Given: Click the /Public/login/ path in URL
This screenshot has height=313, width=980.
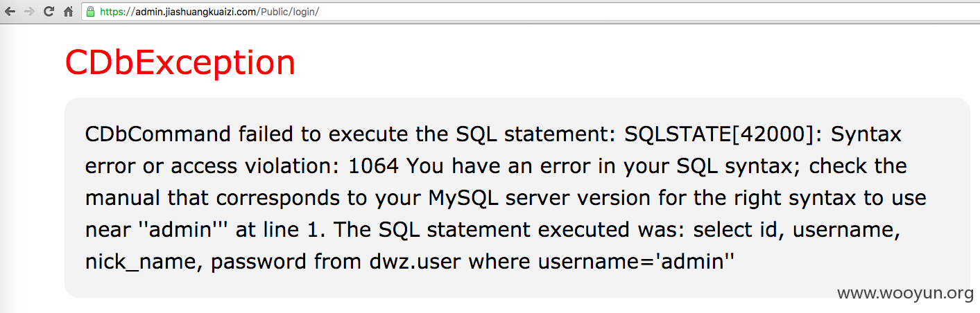Looking at the screenshot, I should 289,12.
